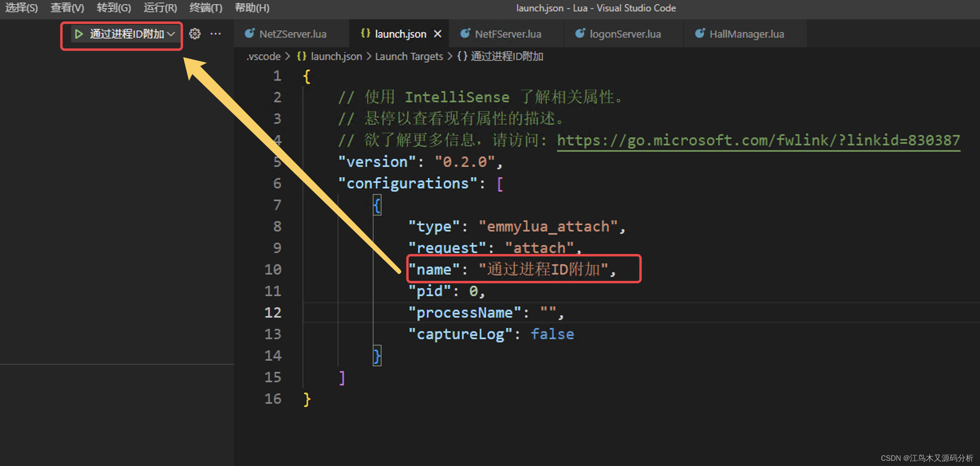Open the Launch Targets breadcrumb
980x466 pixels.
tap(409, 56)
